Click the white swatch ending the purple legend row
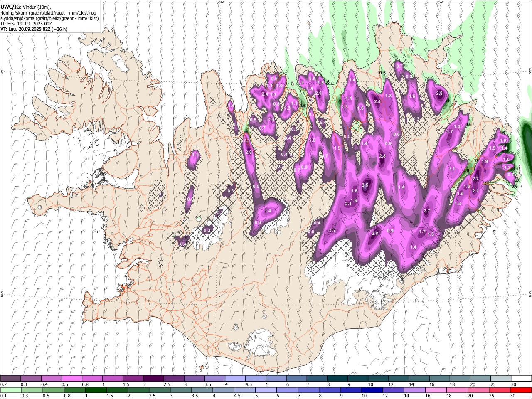 coord(521,379)
